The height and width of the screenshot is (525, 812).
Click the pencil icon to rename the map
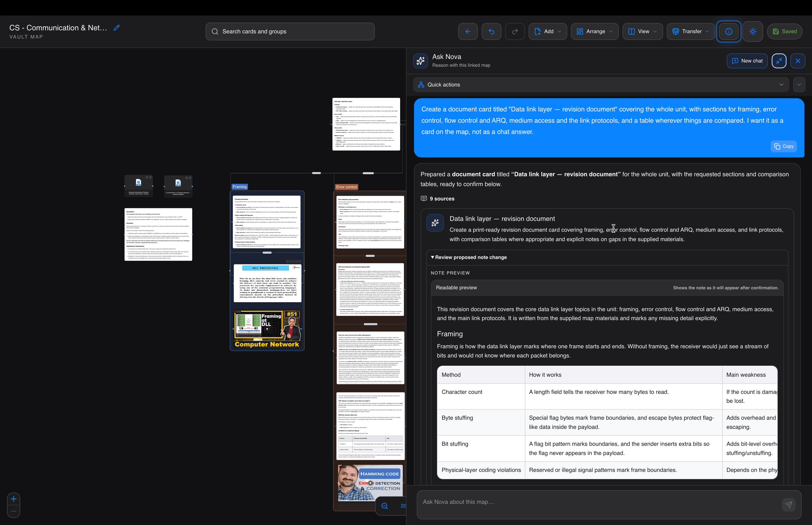click(117, 28)
